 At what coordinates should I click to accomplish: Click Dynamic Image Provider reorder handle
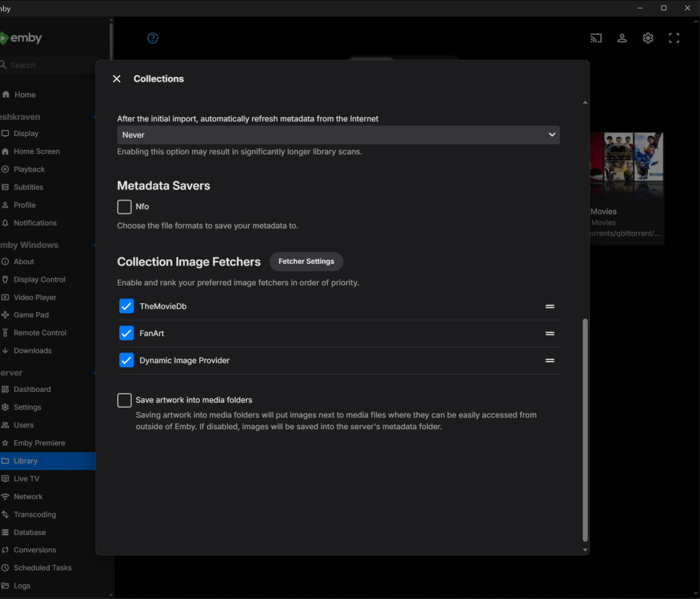[550, 360]
